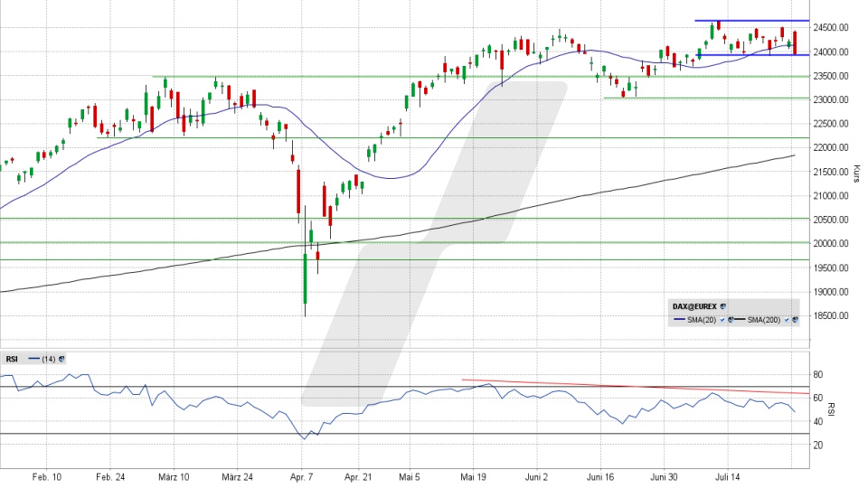
Task: Click the 22000.00 price axis label
Action: click(x=831, y=147)
